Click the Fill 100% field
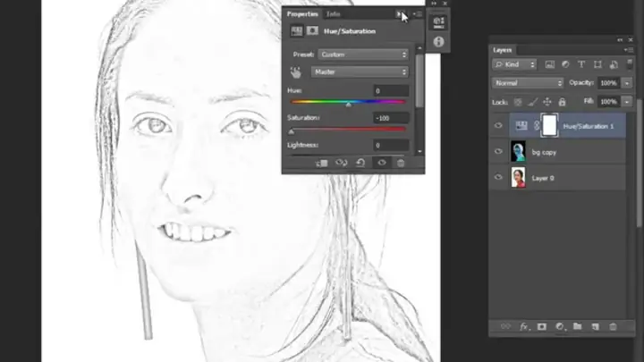The height and width of the screenshot is (362, 644). click(609, 101)
